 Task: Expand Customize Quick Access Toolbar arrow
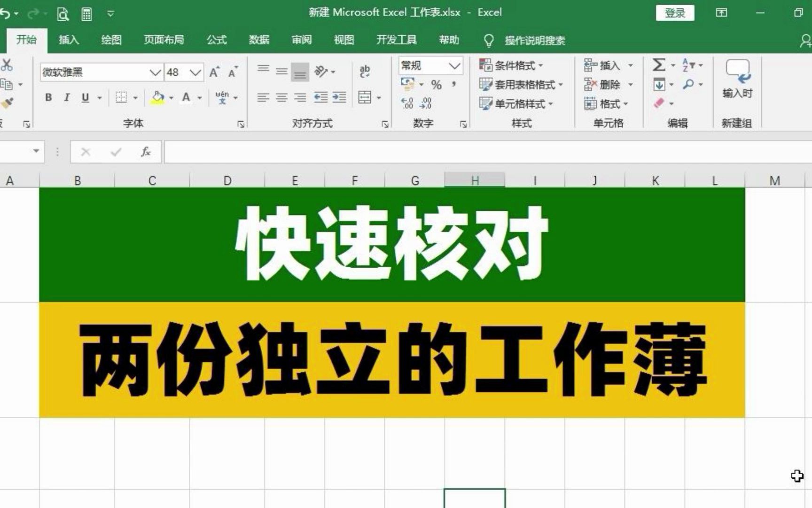[110, 14]
